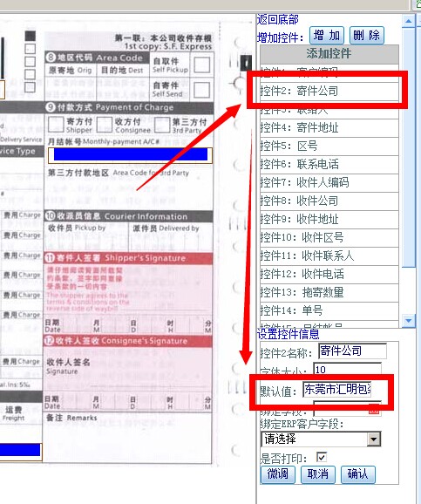Screen dimensions: 421x504
Task: Click the red icon beside 绑定字段 field
Action: pyautogui.click(x=374, y=410)
